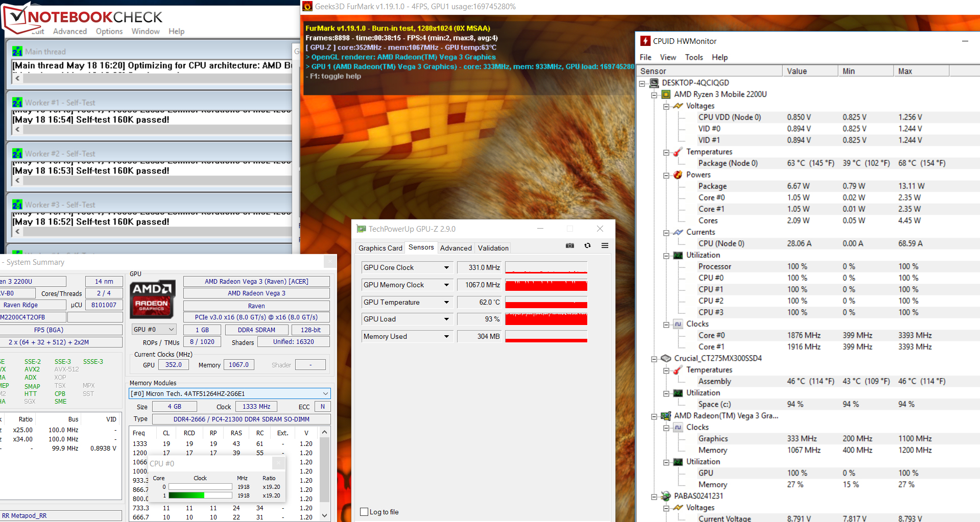This screenshot has width=980, height=522.
Task: Switch to the Validation tab in GPU-Z
Action: coord(493,248)
